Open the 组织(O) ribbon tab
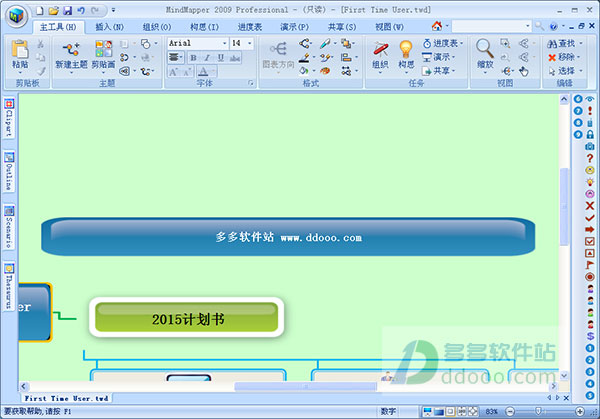This screenshot has height=419, width=600. 157,27
